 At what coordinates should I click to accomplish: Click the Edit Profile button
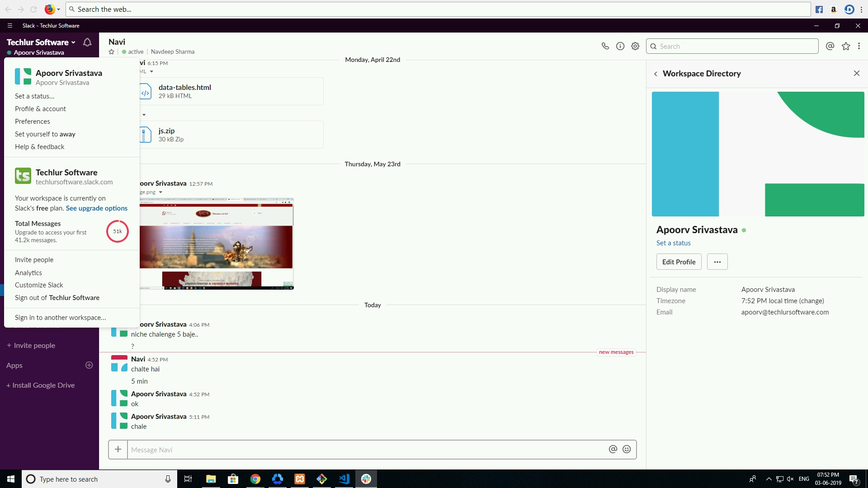pos(679,262)
